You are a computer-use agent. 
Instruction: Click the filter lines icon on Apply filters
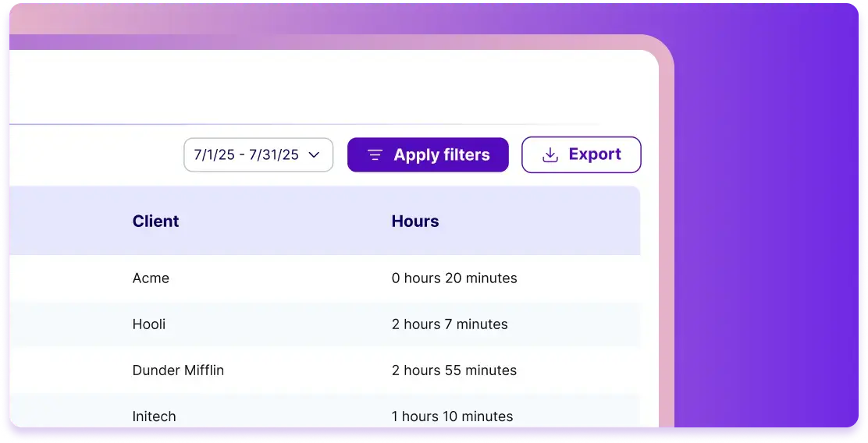click(375, 155)
